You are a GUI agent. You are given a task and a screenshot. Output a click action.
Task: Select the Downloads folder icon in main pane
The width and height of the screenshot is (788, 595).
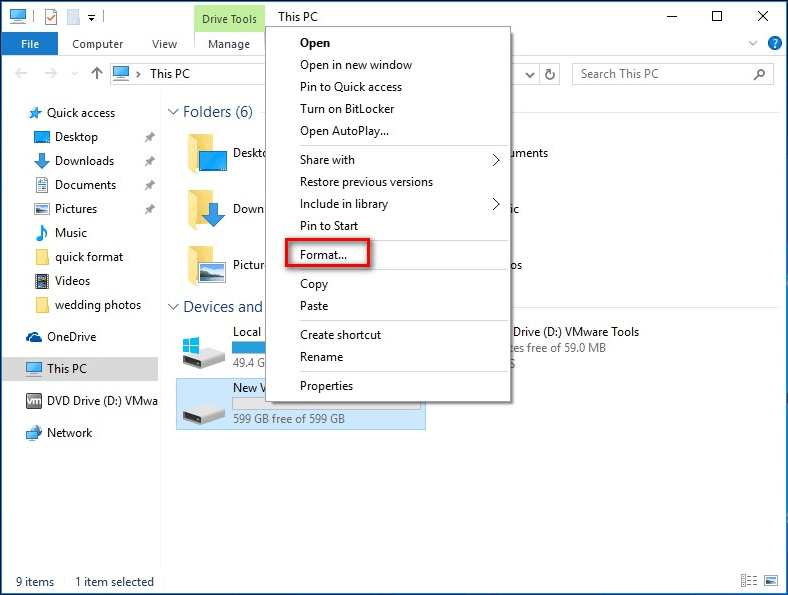coord(207,209)
